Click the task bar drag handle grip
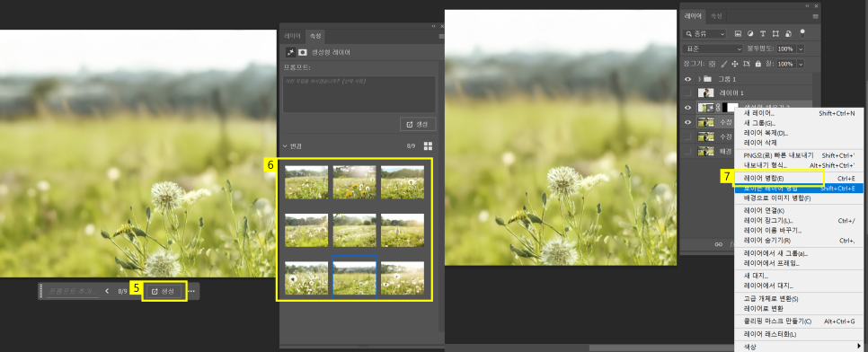The image size is (868, 352). pos(40,291)
